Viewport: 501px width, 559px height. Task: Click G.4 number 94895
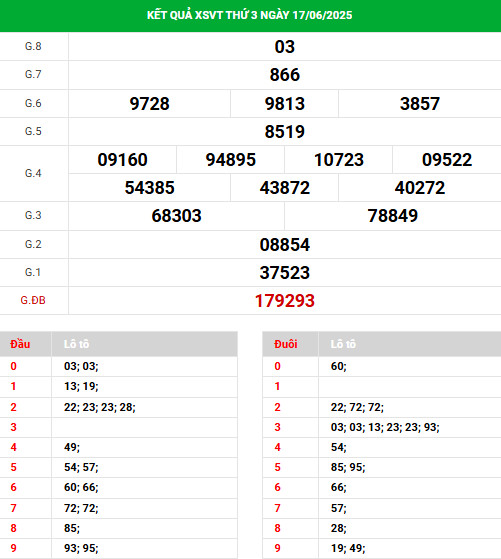coord(231,160)
